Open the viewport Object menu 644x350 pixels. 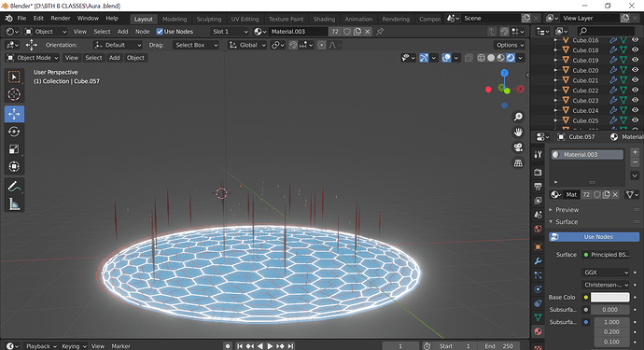(x=135, y=58)
